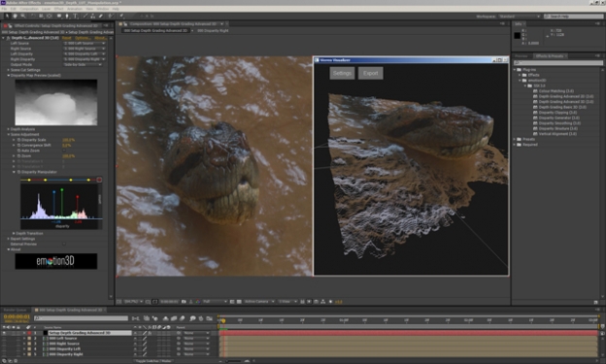This screenshot has width=606, height=364.
Task: Toggle the External Preview checkbox
Action: point(64,244)
